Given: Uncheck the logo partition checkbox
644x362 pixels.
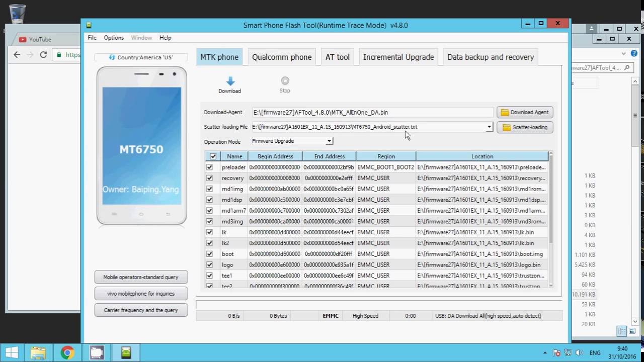Looking at the screenshot, I should click(x=210, y=264).
